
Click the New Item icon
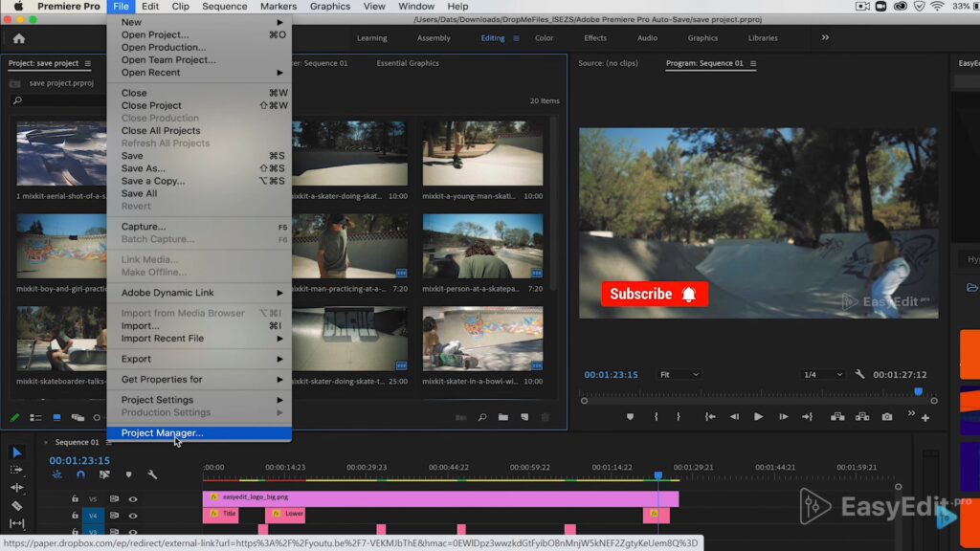(x=524, y=417)
